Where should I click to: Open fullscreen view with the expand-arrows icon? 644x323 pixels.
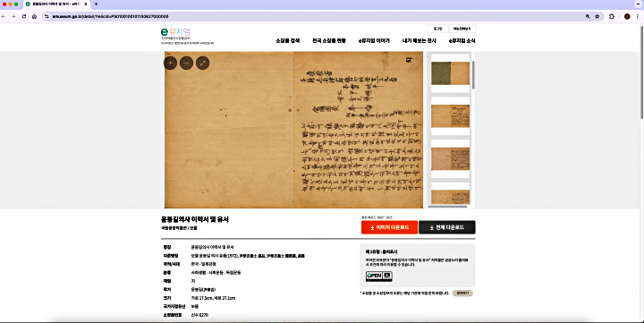pyautogui.click(x=202, y=63)
